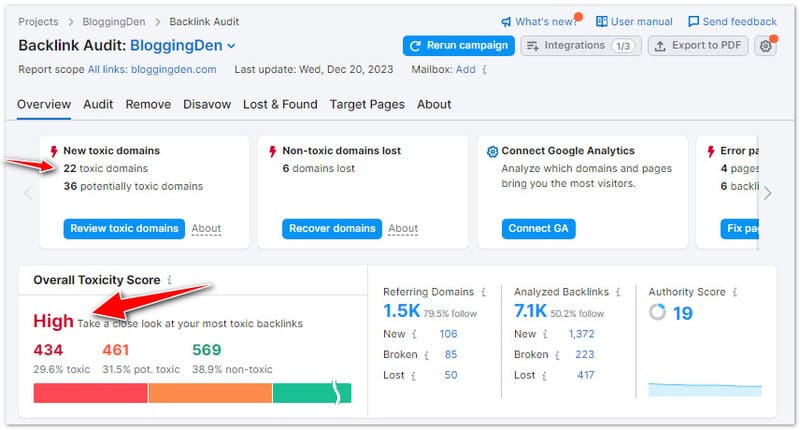Open settings gear icon
This screenshot has width=800, height=430.
(x=766, y=46)
